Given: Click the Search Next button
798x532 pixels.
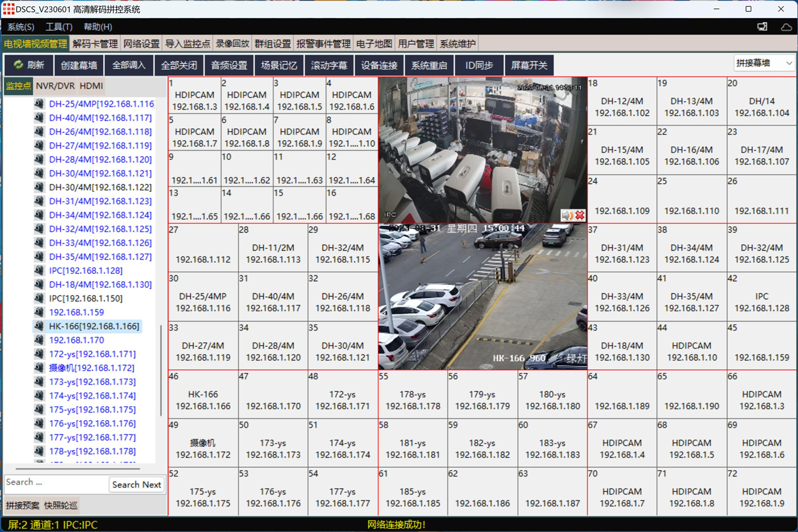Looking at the screenshot, I should (x=136, y=485).
